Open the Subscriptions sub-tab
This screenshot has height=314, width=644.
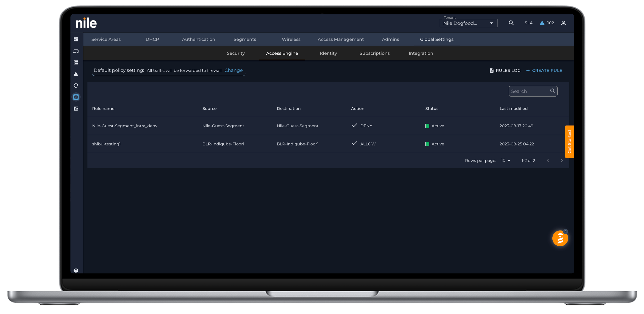tap(374, 53)
